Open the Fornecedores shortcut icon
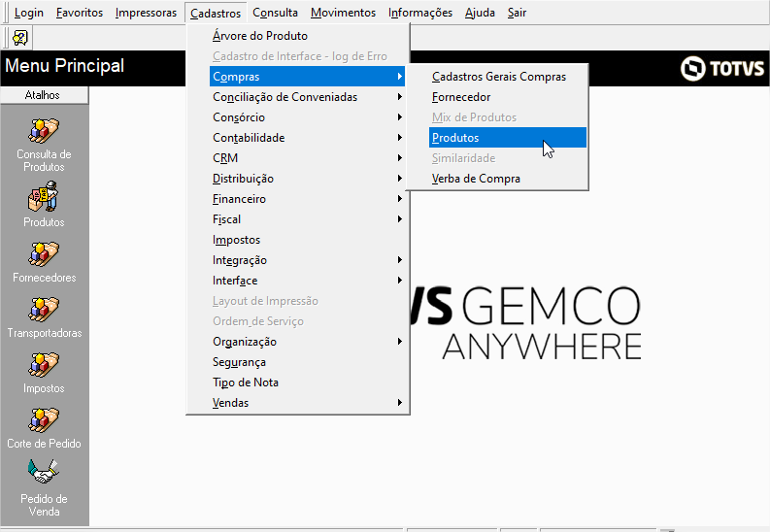The width and height of the screenshot is (770, 532). click(44, 254)
